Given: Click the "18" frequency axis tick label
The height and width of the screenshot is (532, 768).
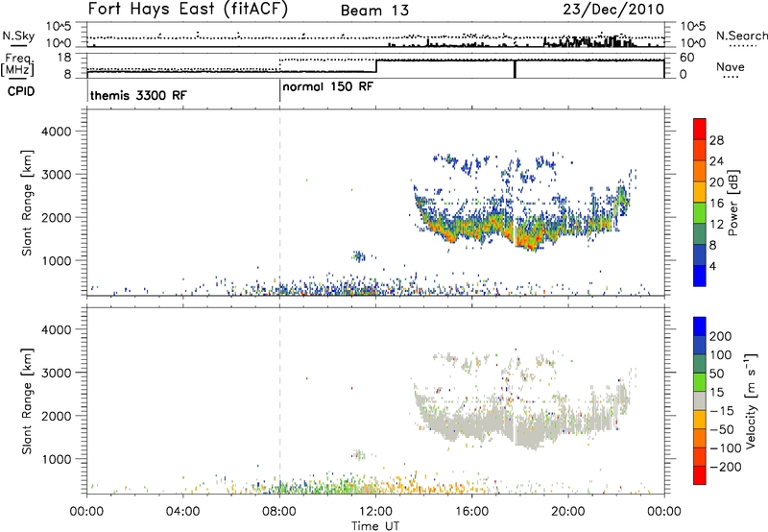Looking at the screenshot, I should click(x=64, y=58).
